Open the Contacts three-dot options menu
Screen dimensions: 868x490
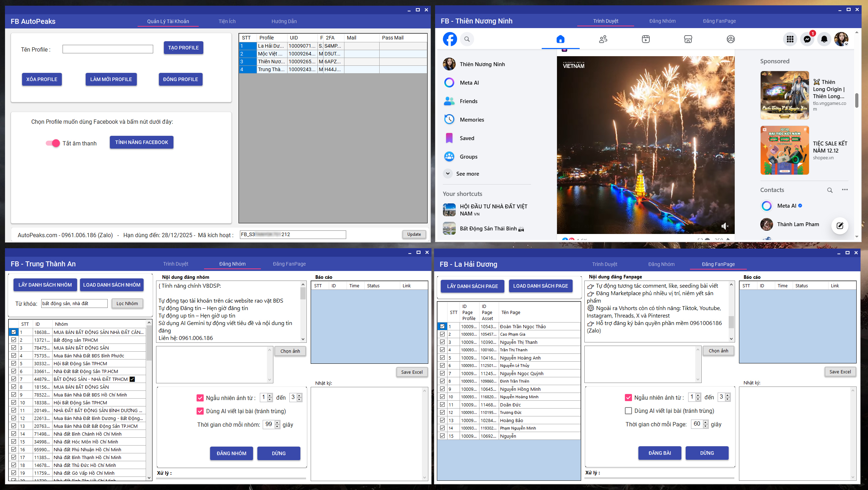click(x=845, y=190)
